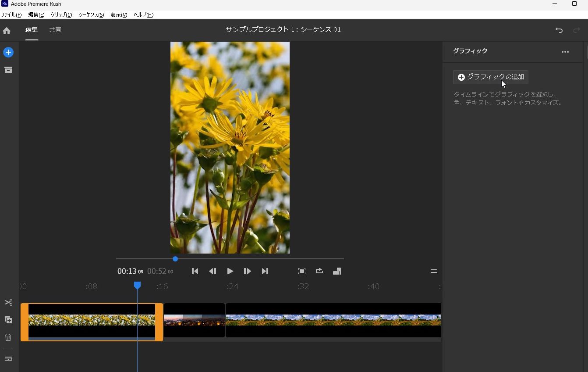Expand the track controls icon

click(x=8, y=358)
